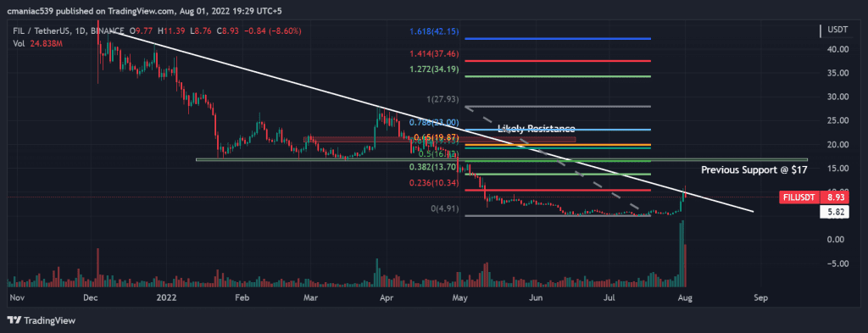868x333 pixels.
Task: Click the red 1.414 Fibonacci extension line
Action: (x=558, y=61)
